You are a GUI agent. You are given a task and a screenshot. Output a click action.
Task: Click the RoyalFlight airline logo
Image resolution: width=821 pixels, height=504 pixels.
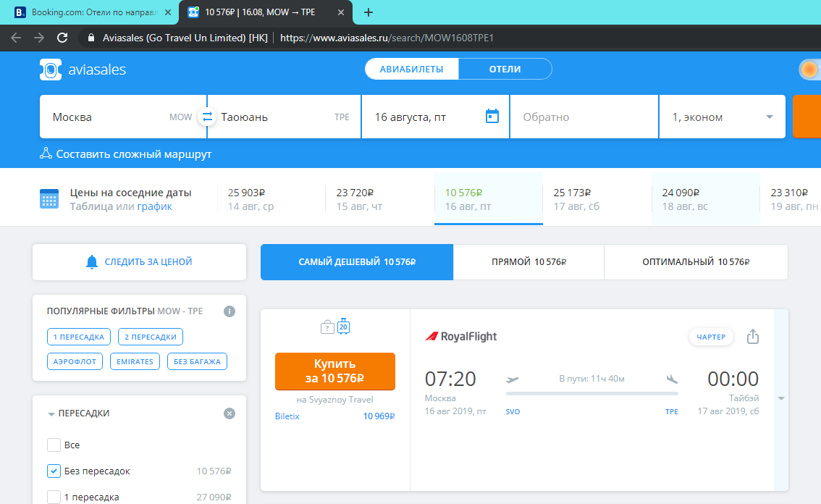(x=460, y=336)
